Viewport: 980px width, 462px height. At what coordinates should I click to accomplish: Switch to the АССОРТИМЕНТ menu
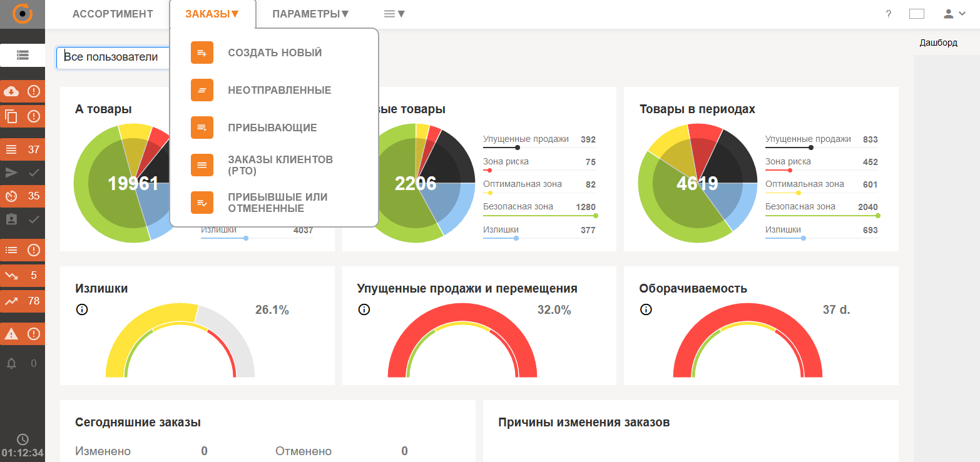(x=113, y=13)
